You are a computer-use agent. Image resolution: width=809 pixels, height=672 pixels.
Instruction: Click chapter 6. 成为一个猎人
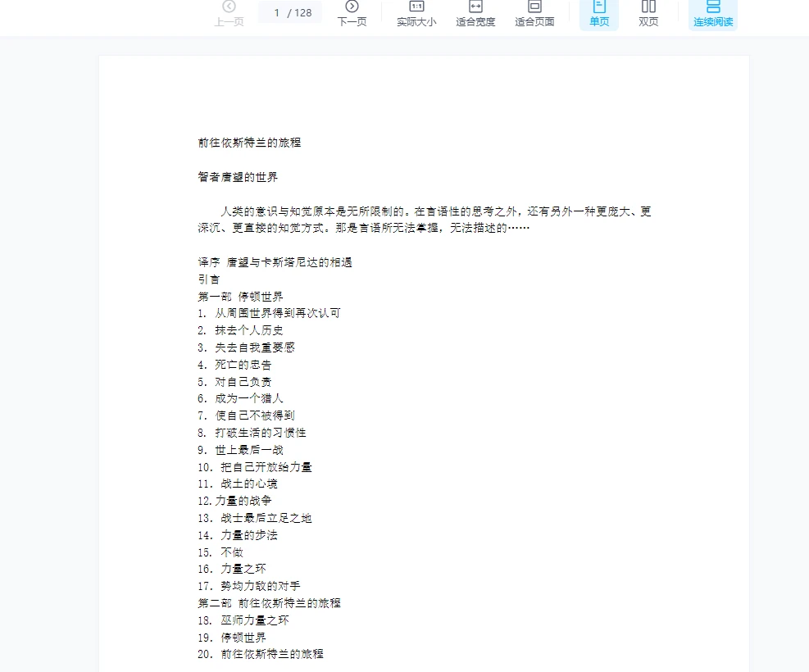pos(240,398)
